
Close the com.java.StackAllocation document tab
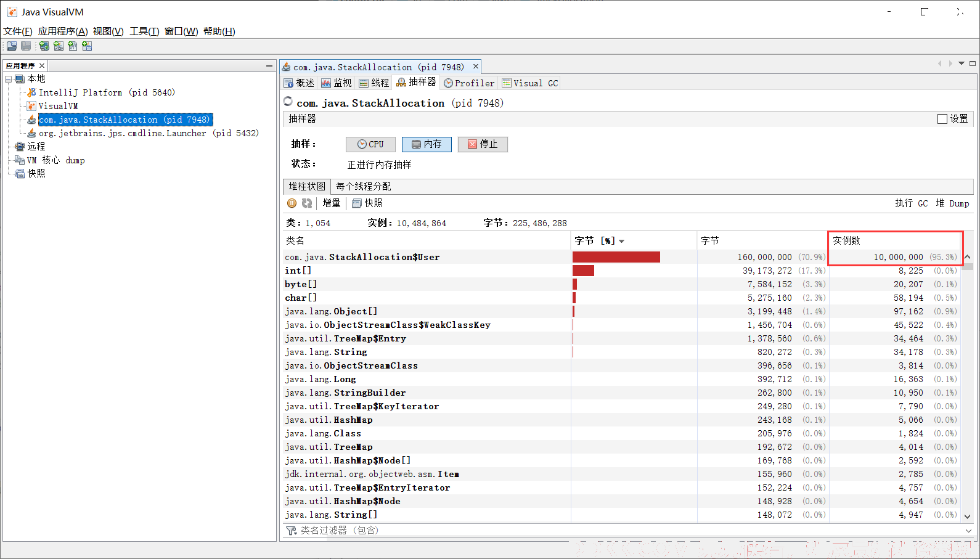pos(476,67)
